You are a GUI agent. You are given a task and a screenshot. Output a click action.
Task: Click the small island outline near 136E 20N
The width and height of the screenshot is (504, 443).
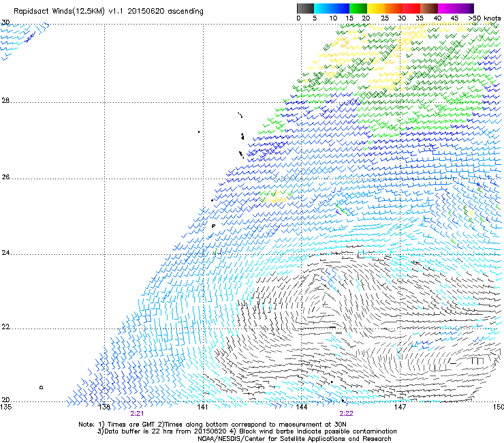pos(41,387)
